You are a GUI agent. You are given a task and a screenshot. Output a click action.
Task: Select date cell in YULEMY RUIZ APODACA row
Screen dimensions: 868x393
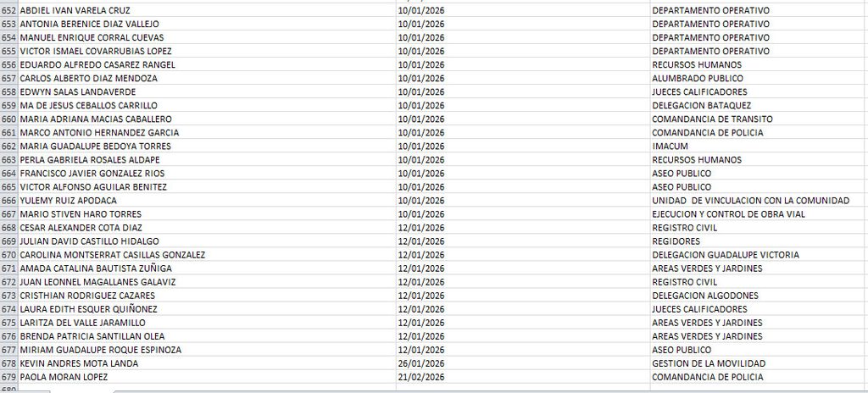pyautogui.click(x=523, y=201)
